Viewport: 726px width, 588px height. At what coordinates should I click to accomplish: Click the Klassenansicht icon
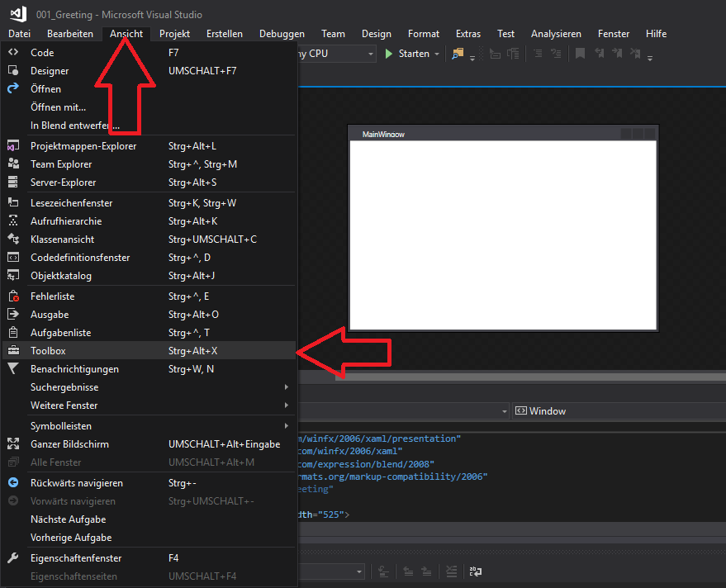pyautogui.click(x=13, y=239)
